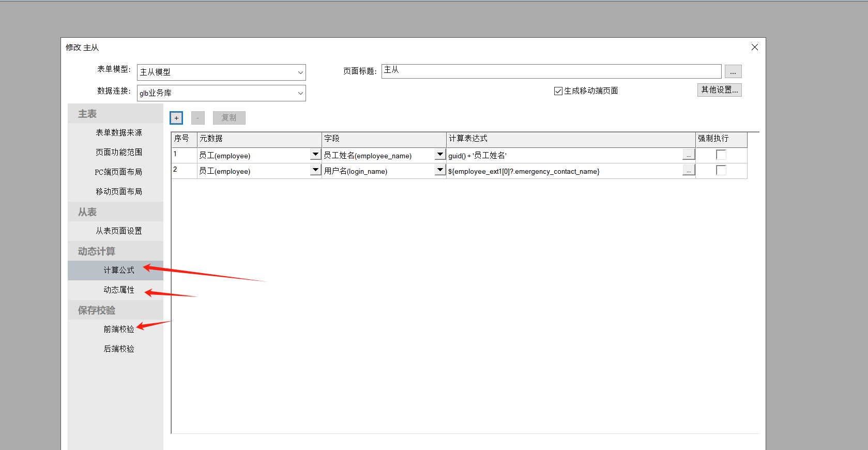Expand the 数据连接 dropdown
Image resolution: width=868 pixels, height=450 pixels.
click(300, 93)
